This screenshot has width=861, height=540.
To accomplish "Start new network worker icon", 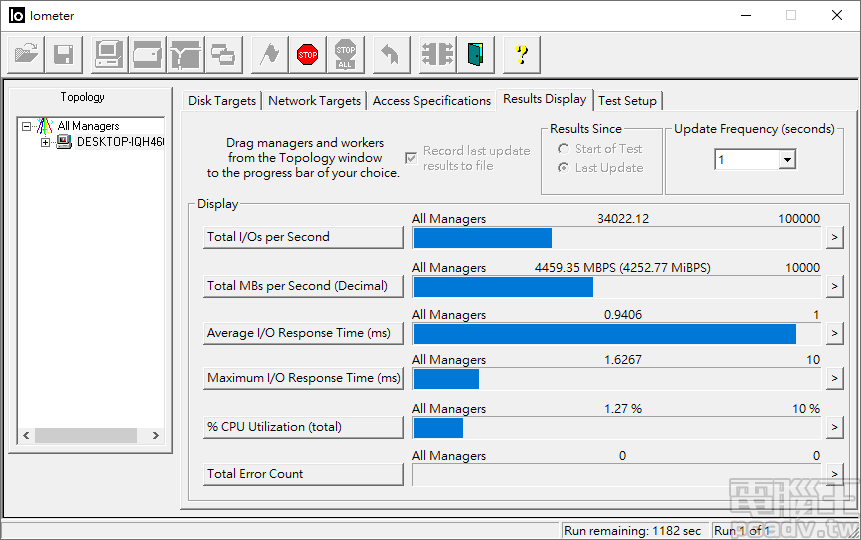I will tap(186, 54).
